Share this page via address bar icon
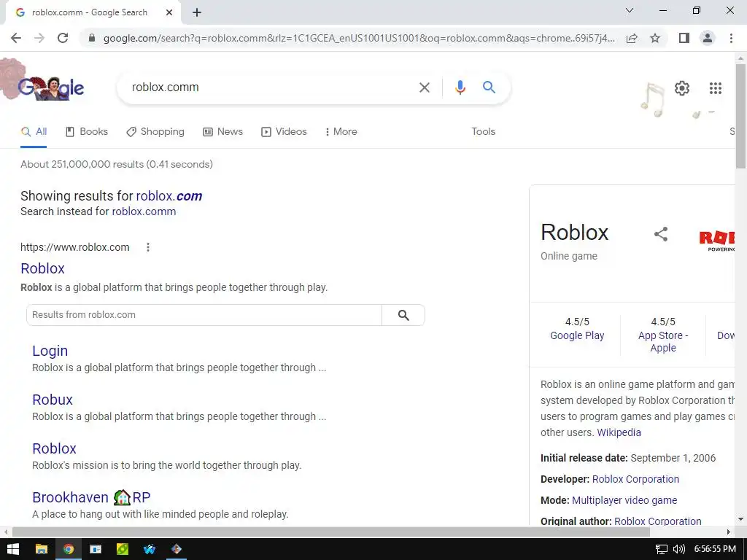Viewport: 747px width, 560px height. click(x=632, y=38)
